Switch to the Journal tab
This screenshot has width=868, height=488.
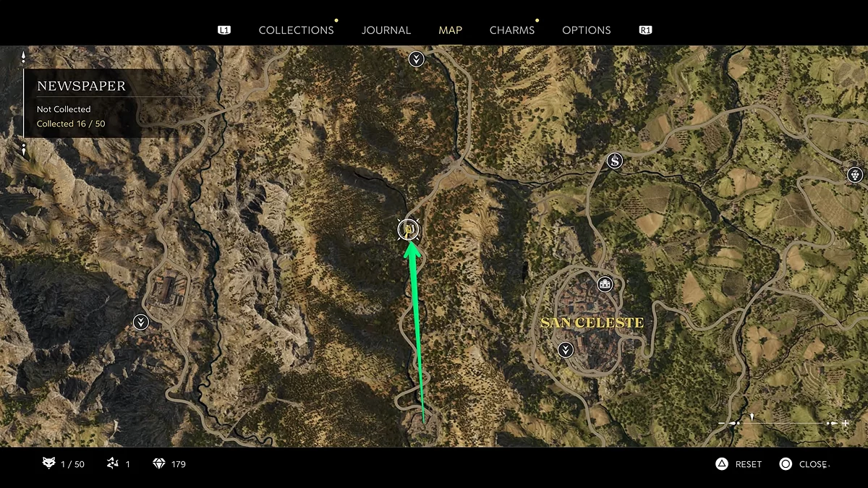coord(386,30)
